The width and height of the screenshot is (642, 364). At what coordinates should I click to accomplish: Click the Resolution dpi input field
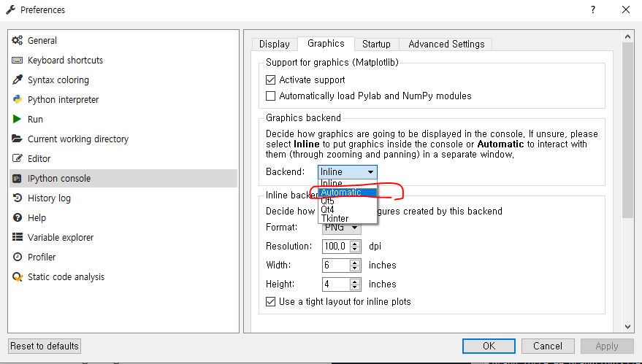point(335,247)
